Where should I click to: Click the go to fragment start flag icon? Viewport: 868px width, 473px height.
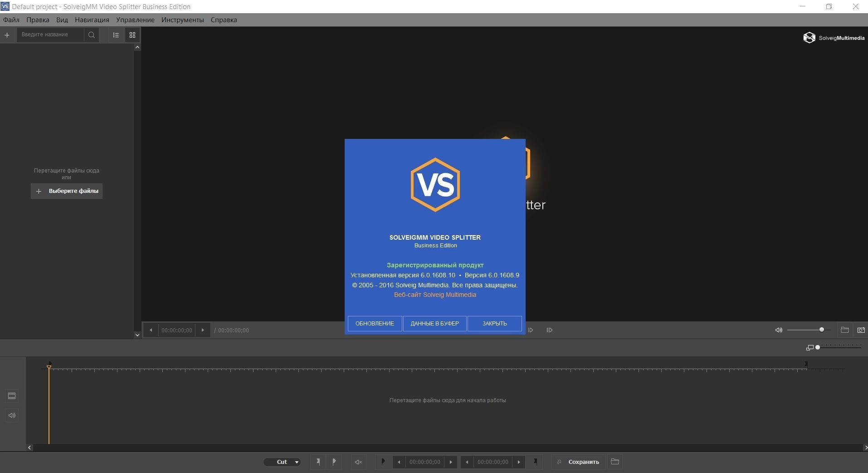click(x=383, y=462)
